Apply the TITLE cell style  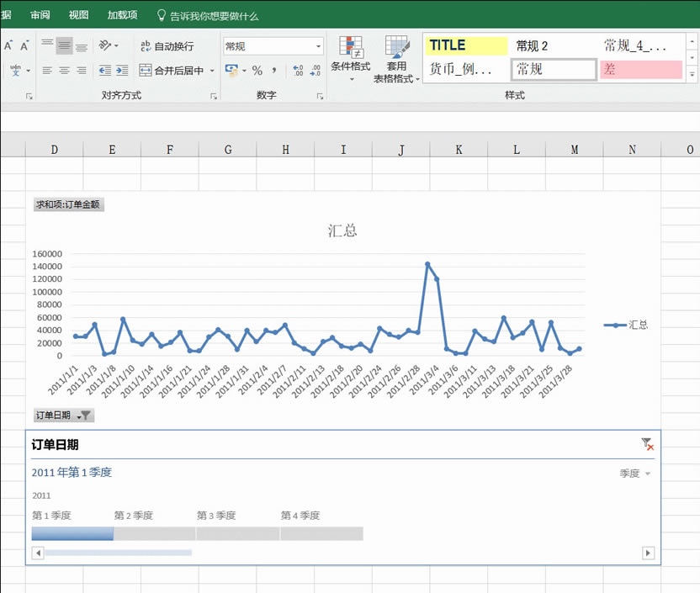(x=465, y=45)
